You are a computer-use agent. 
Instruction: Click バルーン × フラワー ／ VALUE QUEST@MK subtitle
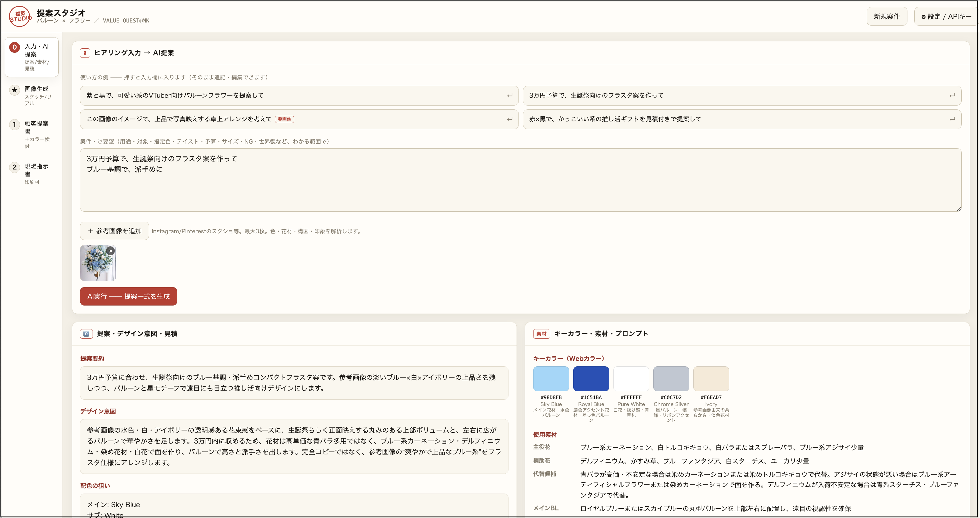(x=93, y=21)
